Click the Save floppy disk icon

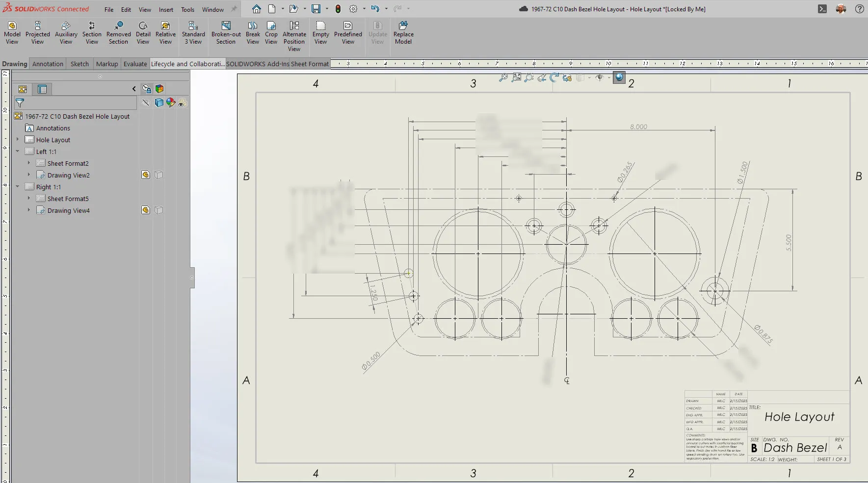[x=316, y=9]
